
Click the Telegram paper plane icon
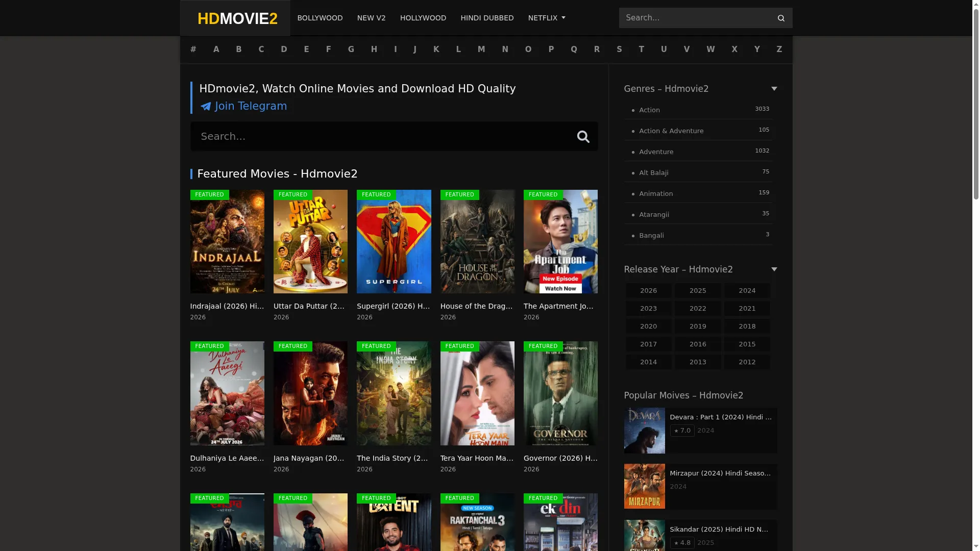tap(206, 107)
